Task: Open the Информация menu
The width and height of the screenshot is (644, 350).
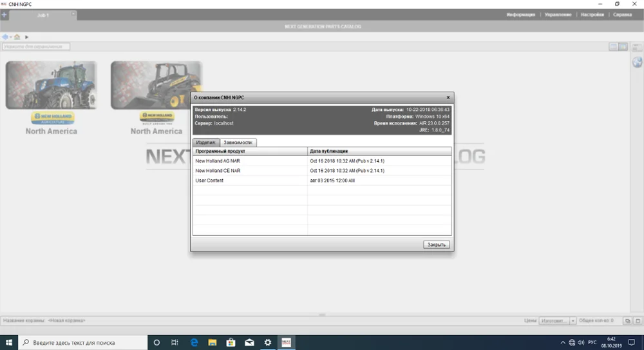Action: [521, 15]
